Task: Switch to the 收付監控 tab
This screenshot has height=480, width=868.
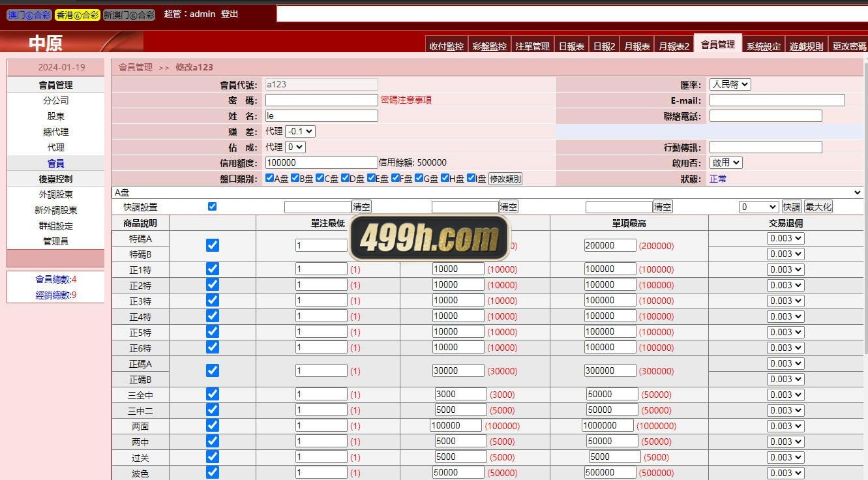Action: [446, 46]
